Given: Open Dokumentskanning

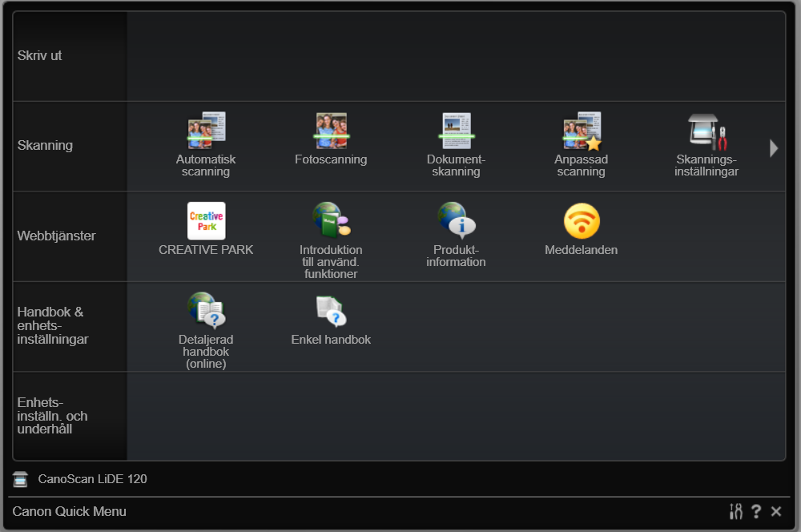Looking at the screenshot, I should tap(456, 131).
